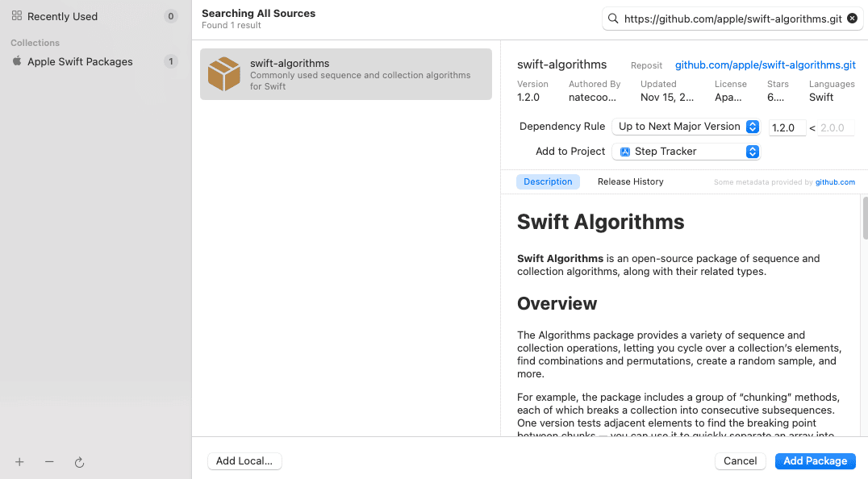Click the package URL search field
Screen dimensions: 868x479
point(733,19)
